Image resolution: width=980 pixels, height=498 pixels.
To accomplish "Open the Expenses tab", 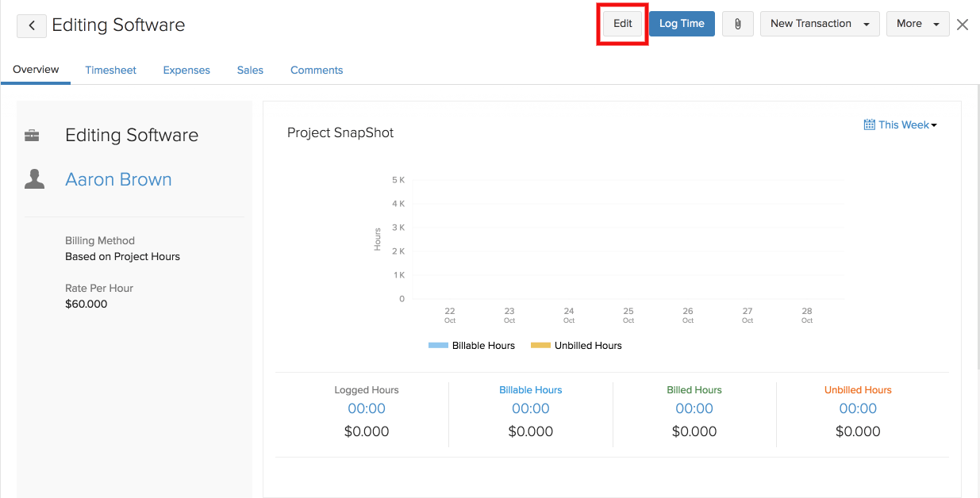I will [186, 70].
